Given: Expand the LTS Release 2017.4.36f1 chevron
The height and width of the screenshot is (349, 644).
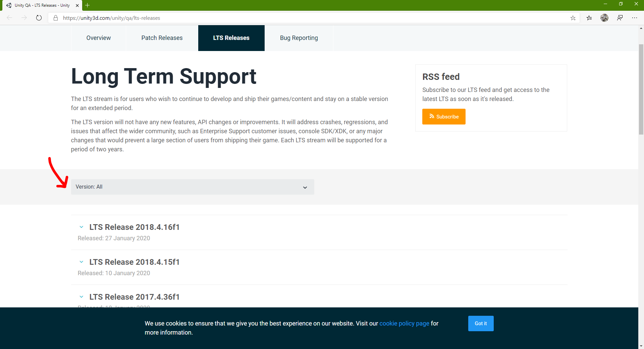Looking at the screenshot, I should (x=81, y=297).
